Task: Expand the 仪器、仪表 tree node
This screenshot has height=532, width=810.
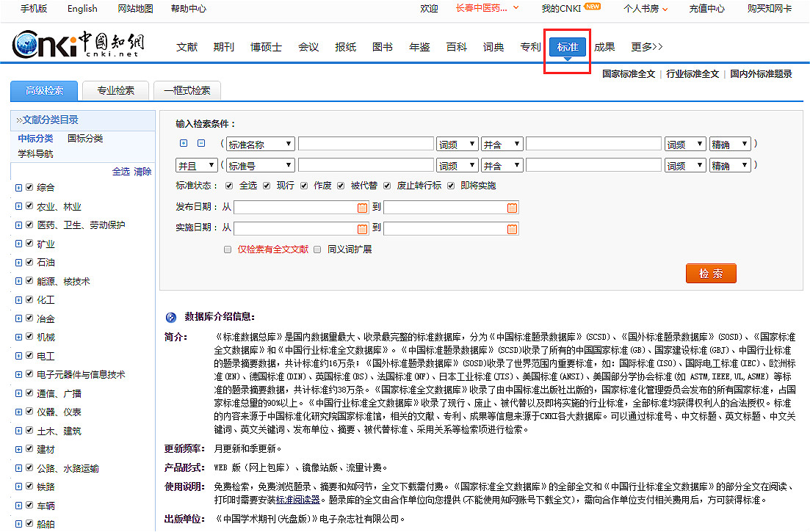Action: 18,412
